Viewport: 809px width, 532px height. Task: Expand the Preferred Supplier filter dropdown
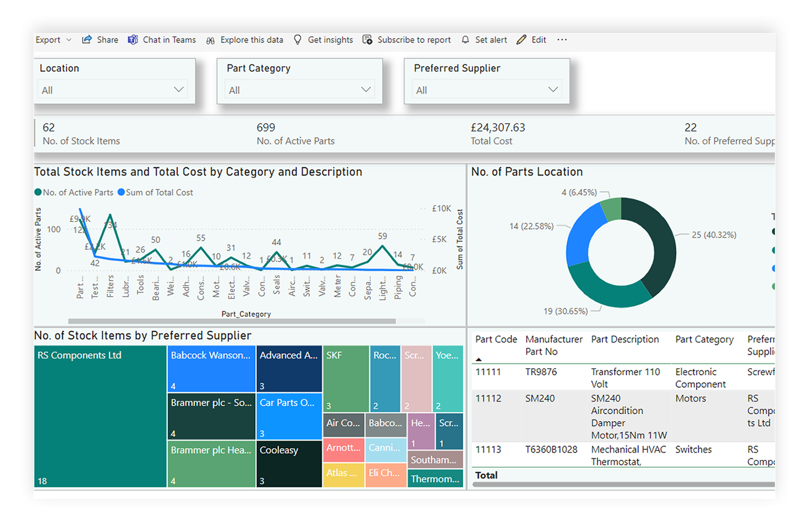click(553, 89)
